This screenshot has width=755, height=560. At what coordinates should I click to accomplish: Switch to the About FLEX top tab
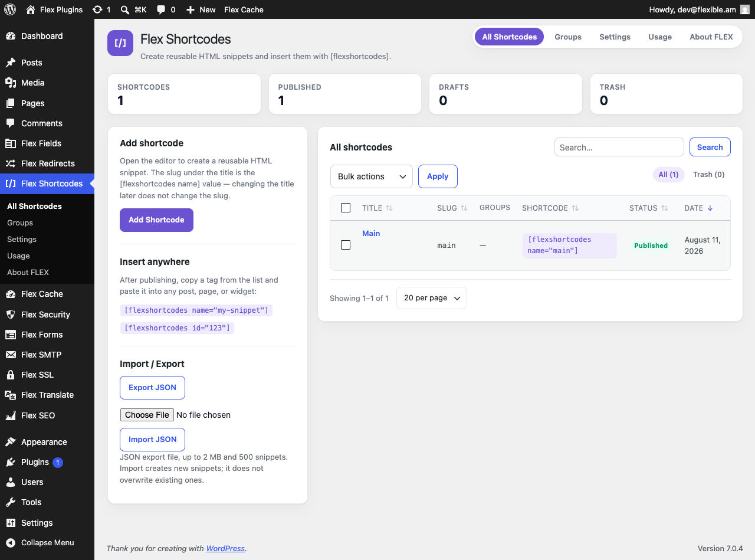pos(711,37)
